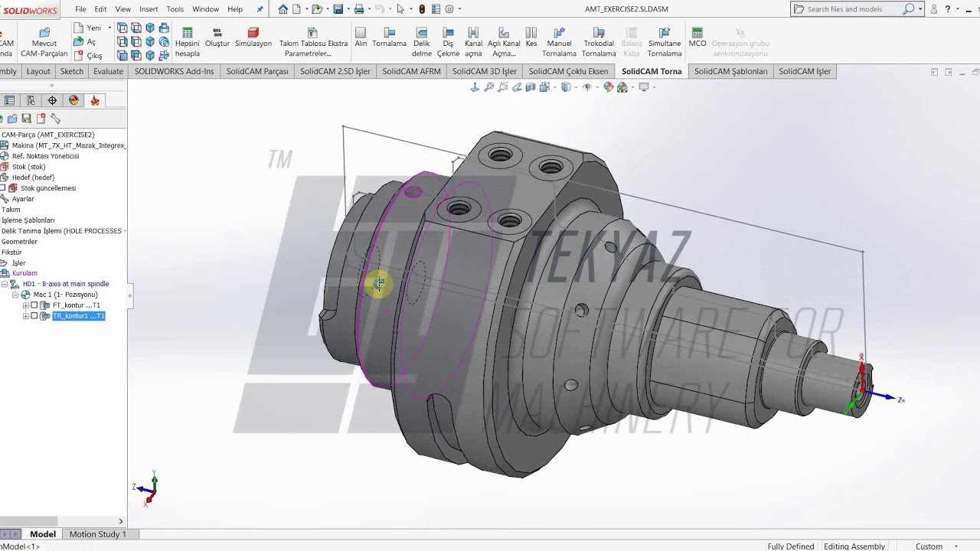This screenshot has height=551, width=980.
Task: Save the assembly with the Save icon
Action: [x=338, y=9]
